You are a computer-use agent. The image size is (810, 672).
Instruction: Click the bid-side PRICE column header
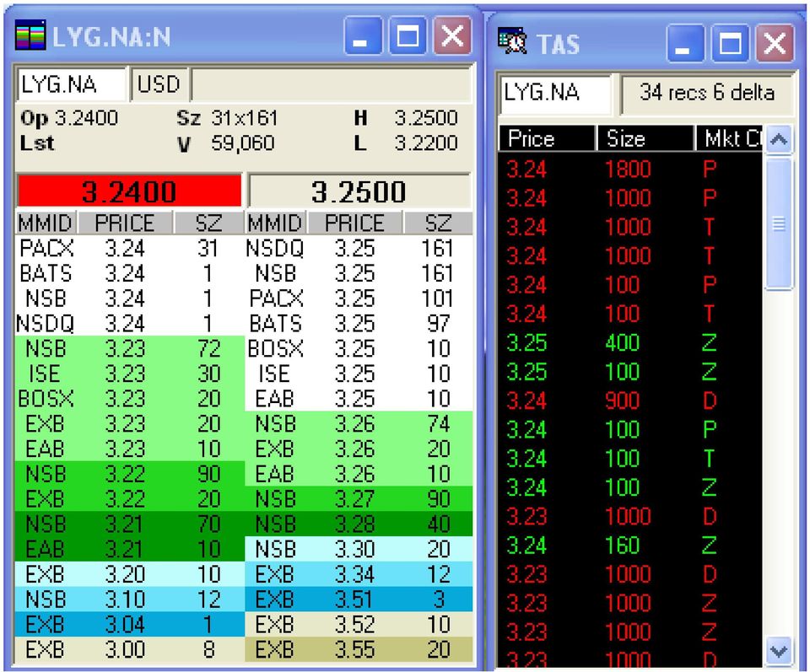coord(125,223)
